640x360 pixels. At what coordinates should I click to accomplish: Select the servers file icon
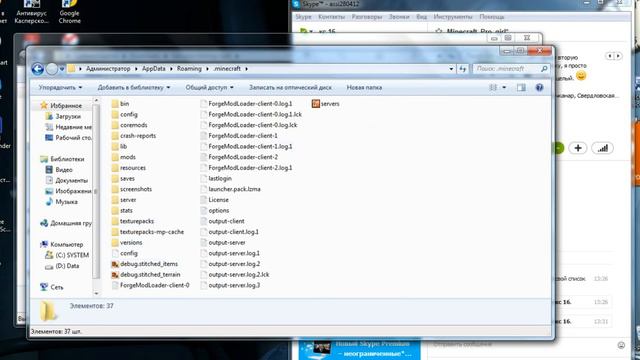tap(315, 104)
